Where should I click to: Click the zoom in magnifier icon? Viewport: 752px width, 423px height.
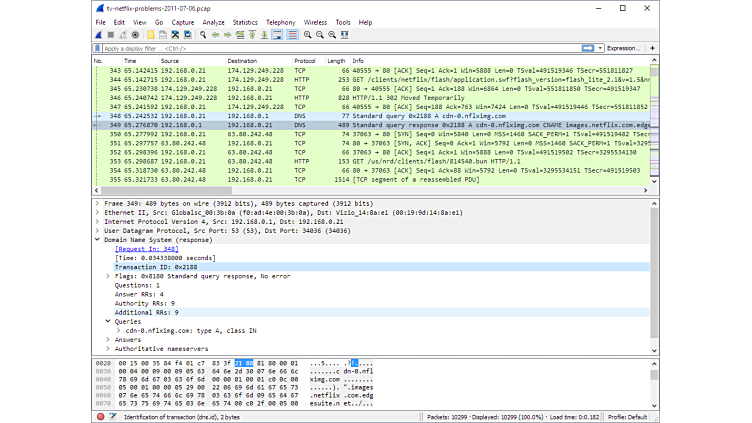point(307,35)
